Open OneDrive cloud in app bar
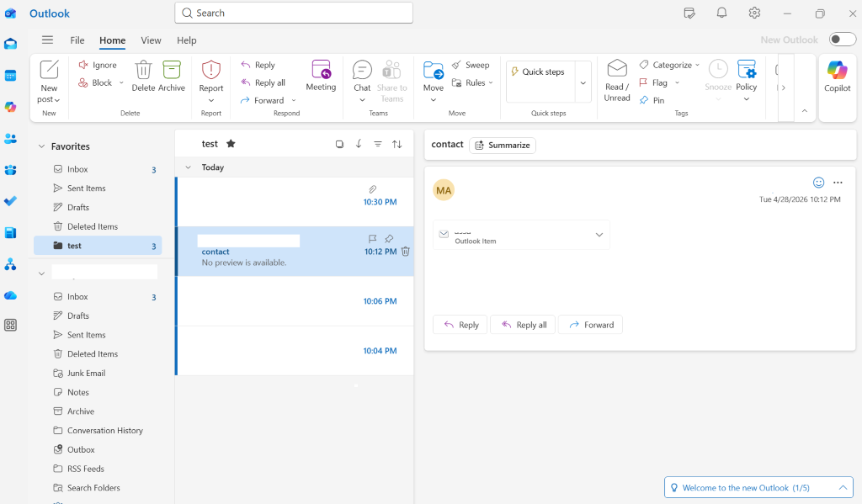862x504 pixels. [x=10, y=295]
